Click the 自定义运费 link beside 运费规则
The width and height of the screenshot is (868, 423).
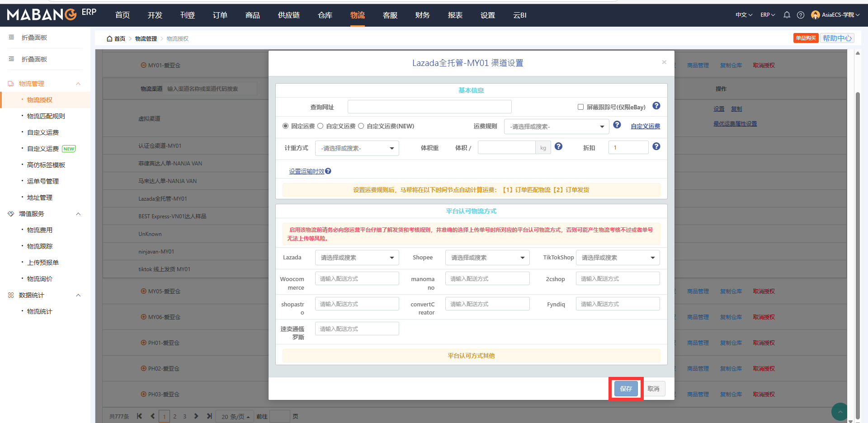pos(646,126)
